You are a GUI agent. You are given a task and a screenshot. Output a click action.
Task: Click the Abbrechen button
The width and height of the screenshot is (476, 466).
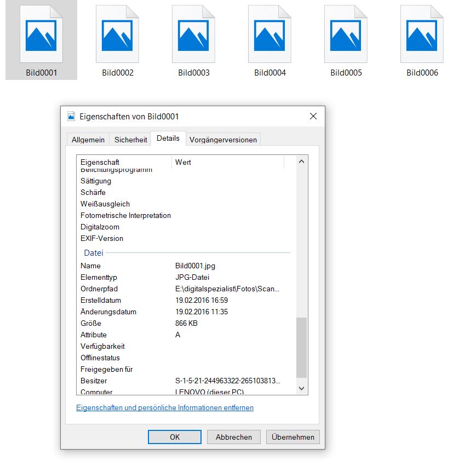(x=234, y=437)
